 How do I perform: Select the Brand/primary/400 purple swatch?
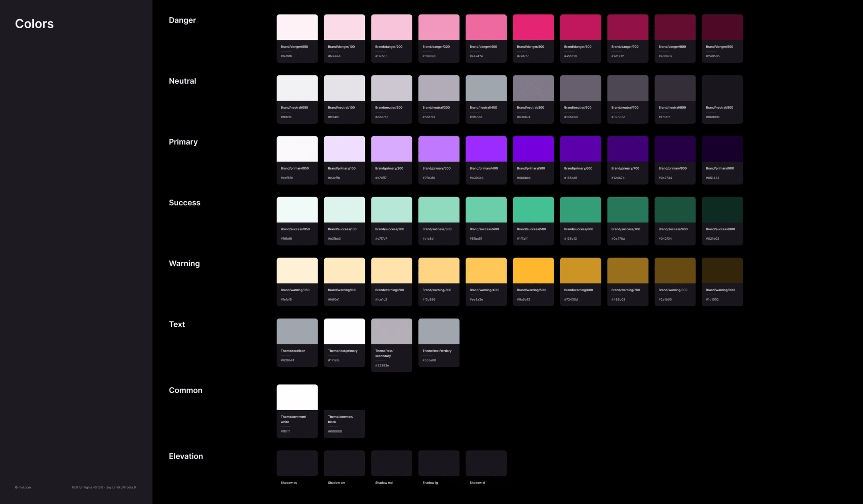[486, 149]
